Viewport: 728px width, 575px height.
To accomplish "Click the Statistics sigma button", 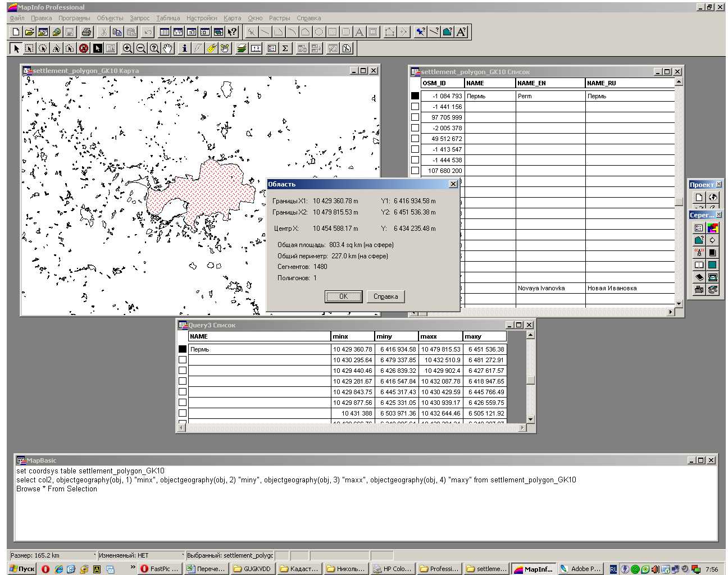I will 285,48.
